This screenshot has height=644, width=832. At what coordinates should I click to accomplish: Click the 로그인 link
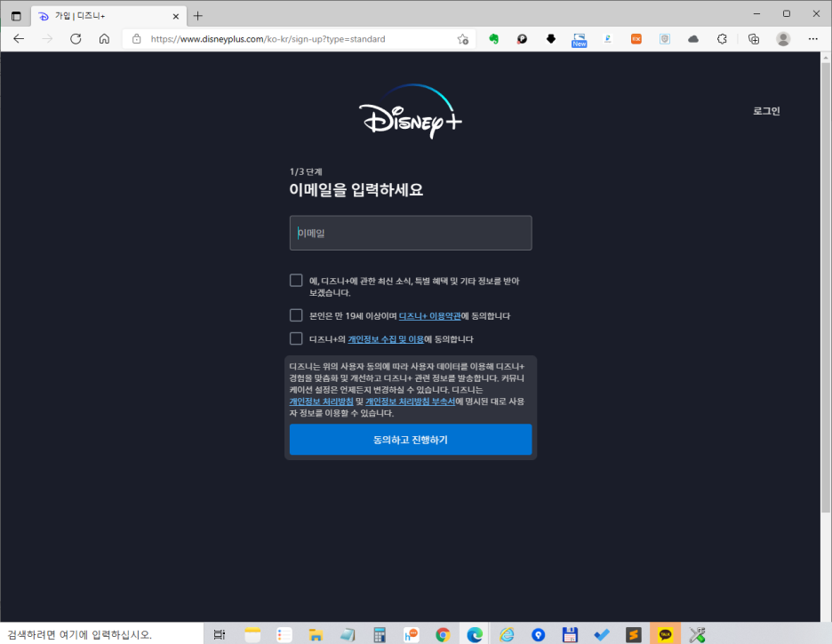[x=766, y=111]
